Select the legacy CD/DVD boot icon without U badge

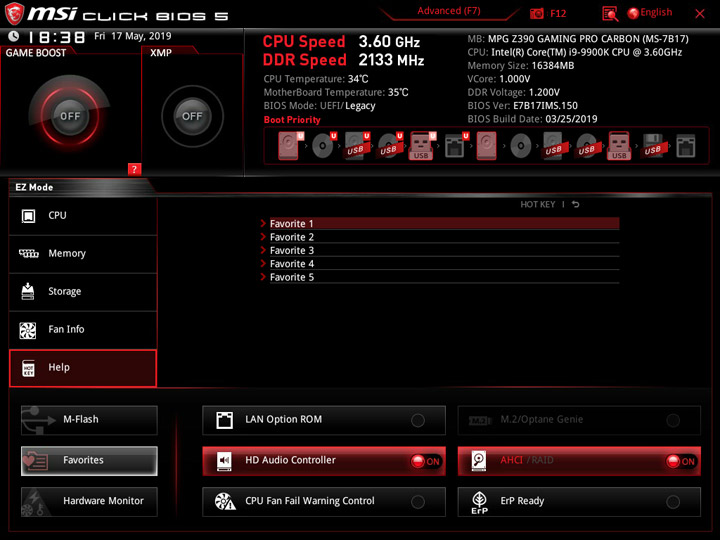(521, 146)
